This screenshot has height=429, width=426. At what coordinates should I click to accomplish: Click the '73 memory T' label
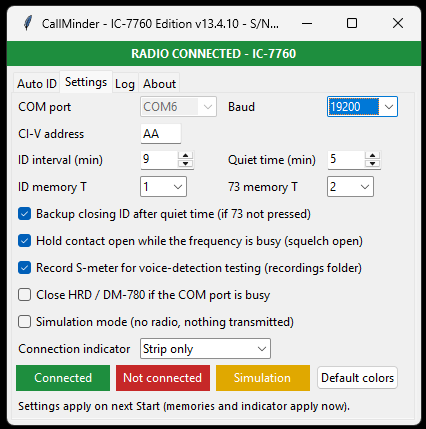coord(263,187)
